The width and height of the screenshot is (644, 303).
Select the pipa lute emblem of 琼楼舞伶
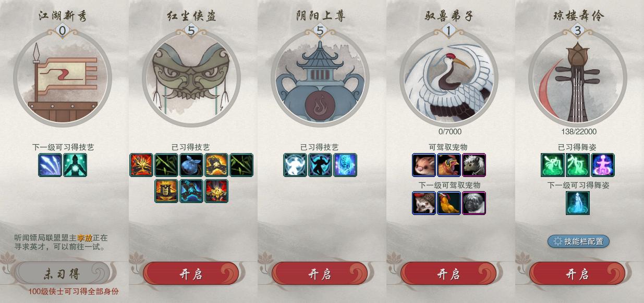tap(577, 77)
